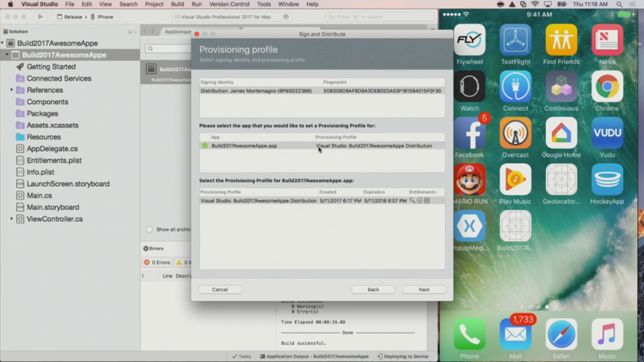This screenshot has height=362, width=644.
Task: Open the iPhone device target selector
Action: click(x=102, y=17)
